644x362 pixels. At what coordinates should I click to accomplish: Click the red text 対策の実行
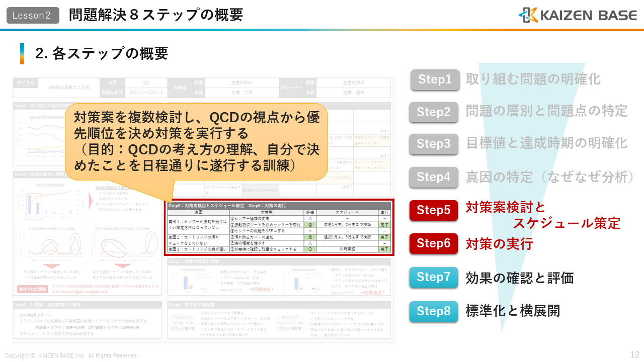click(499, 244)
